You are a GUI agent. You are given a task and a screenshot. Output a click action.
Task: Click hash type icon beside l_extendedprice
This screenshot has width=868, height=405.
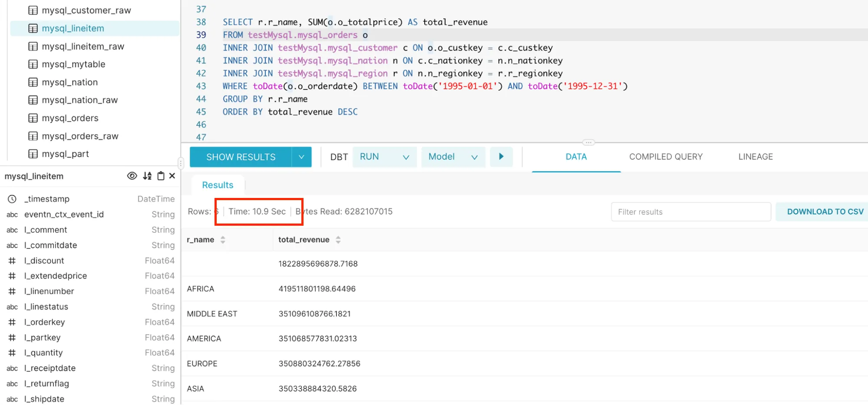tap(12, 276)
